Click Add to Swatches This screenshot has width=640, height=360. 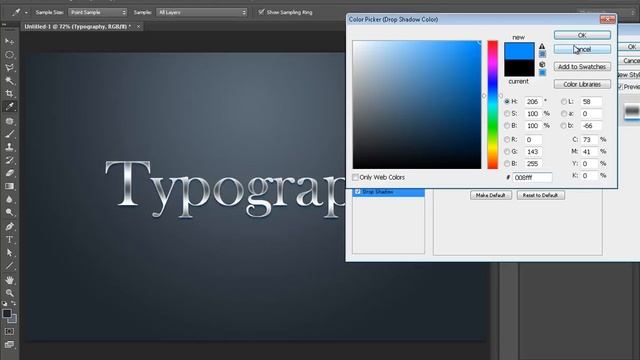[582, 67]
